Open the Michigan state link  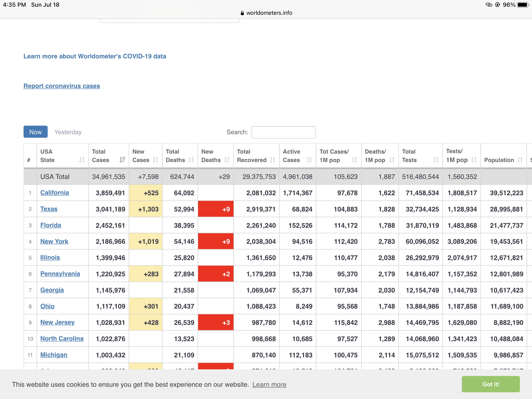coord(54,355)
